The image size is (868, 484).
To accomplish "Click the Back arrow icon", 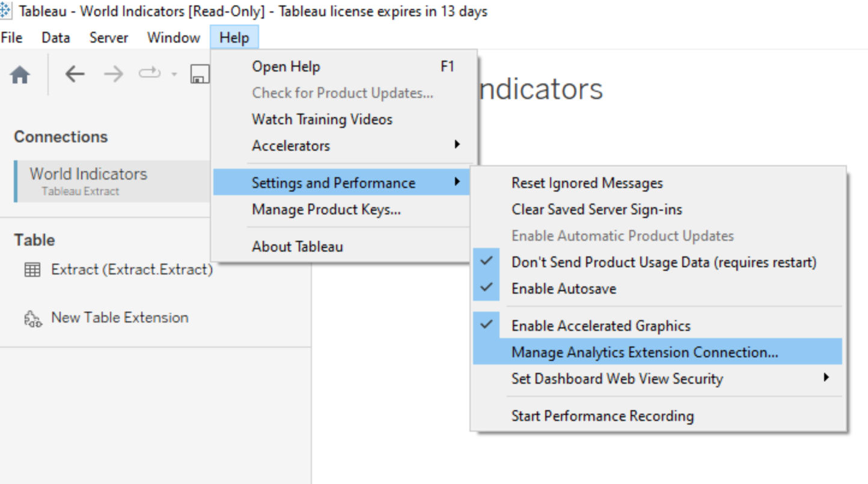I will pos(75,74).
